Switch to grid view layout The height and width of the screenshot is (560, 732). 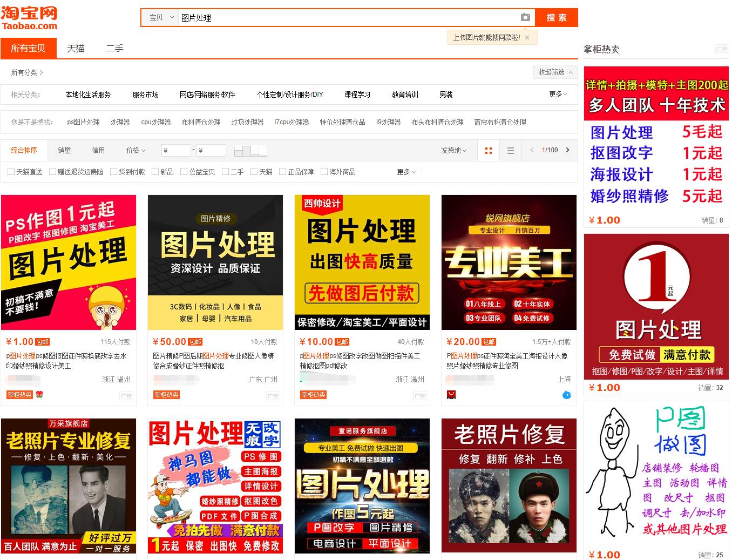(488, 150)
